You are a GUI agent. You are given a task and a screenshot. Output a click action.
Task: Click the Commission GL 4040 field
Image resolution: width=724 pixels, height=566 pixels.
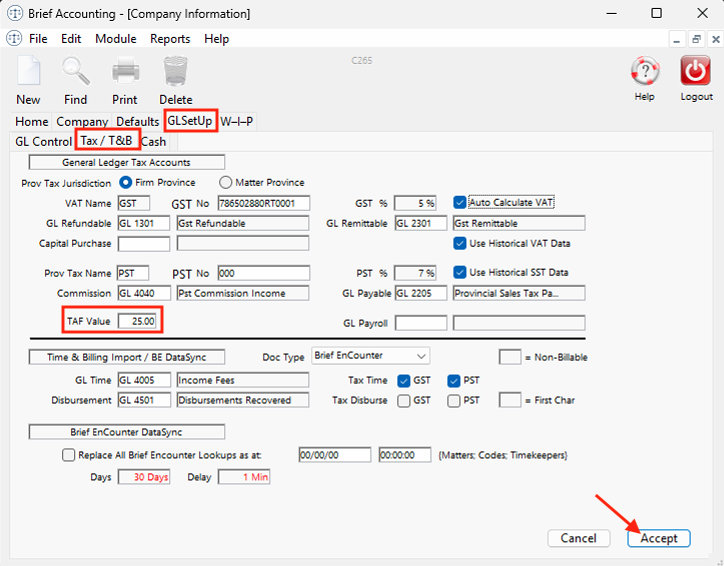coord(144,293)
